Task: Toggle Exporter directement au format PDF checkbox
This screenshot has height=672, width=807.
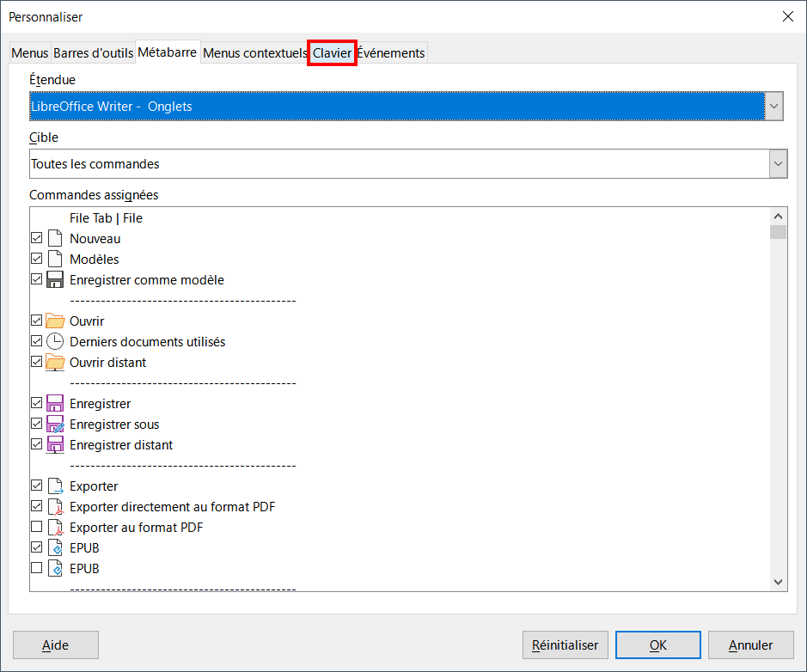Action: (37, 506)
